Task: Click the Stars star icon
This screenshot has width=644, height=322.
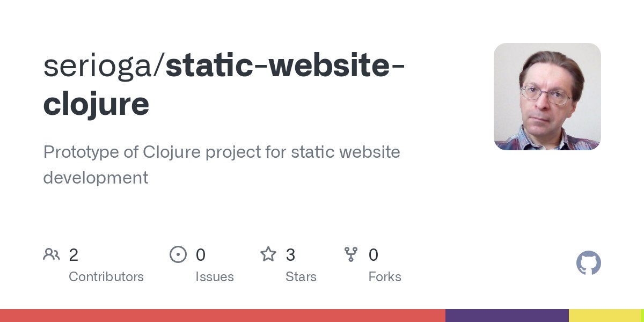Action: (268, 254)
